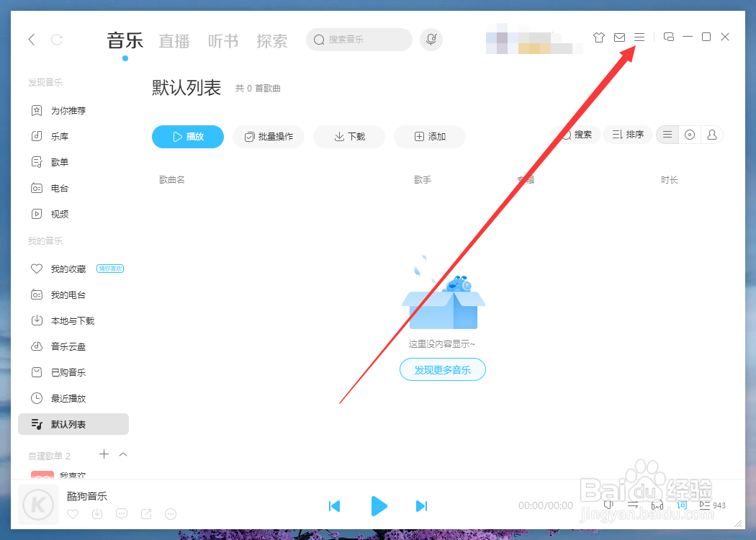Select list view mode icon

coord(667,135)
